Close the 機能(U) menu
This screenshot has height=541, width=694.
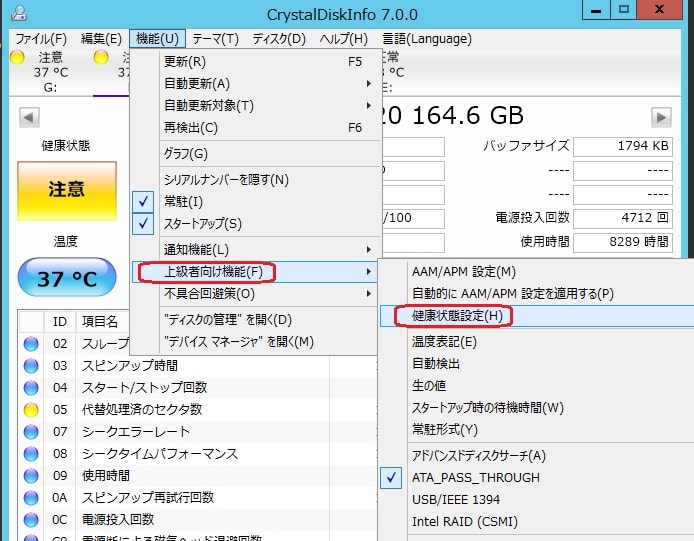(x=158, y=39)
